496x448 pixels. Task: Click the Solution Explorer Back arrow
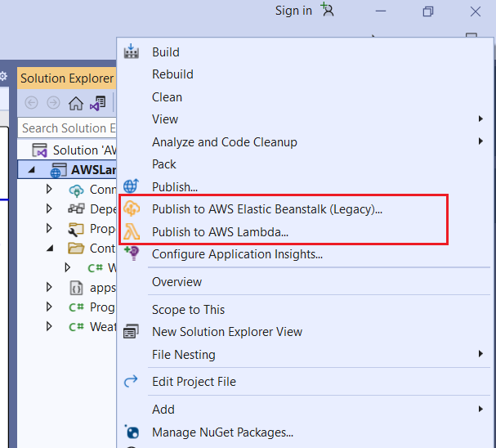(x=31, y=103)
